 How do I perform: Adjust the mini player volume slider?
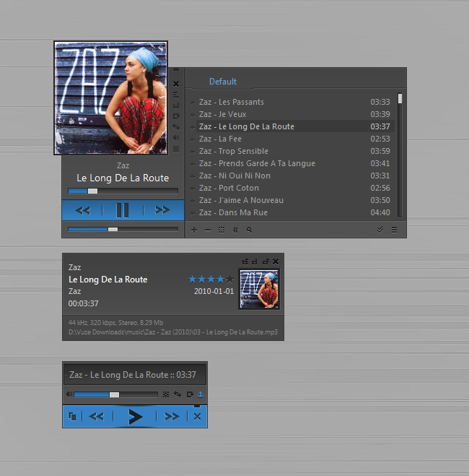point(116,394)
